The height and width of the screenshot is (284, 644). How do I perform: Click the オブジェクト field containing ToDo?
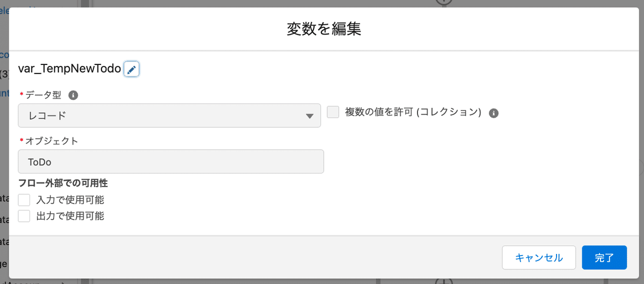coord(171,162)
